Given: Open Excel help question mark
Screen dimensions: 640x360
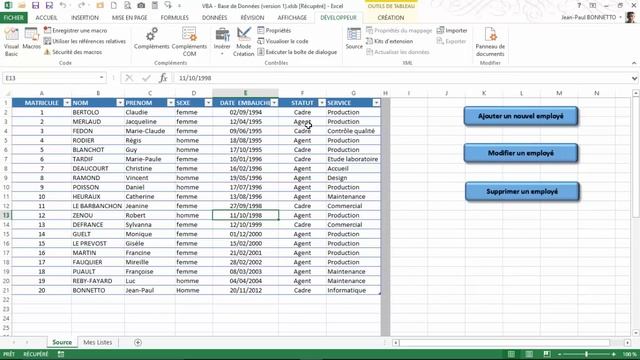Looking at the screenshot, I should click(579, 6).
